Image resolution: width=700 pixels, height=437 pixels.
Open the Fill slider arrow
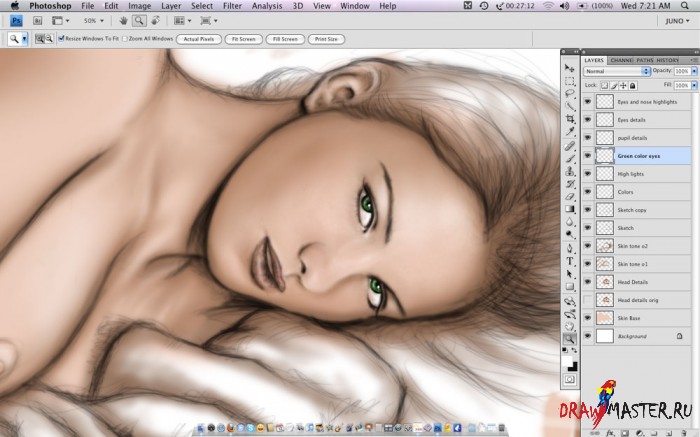[694, 85]
